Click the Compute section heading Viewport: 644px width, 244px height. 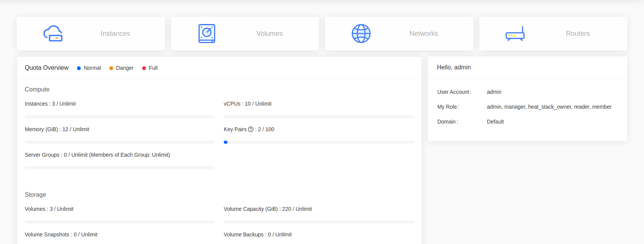pos(37,89)
